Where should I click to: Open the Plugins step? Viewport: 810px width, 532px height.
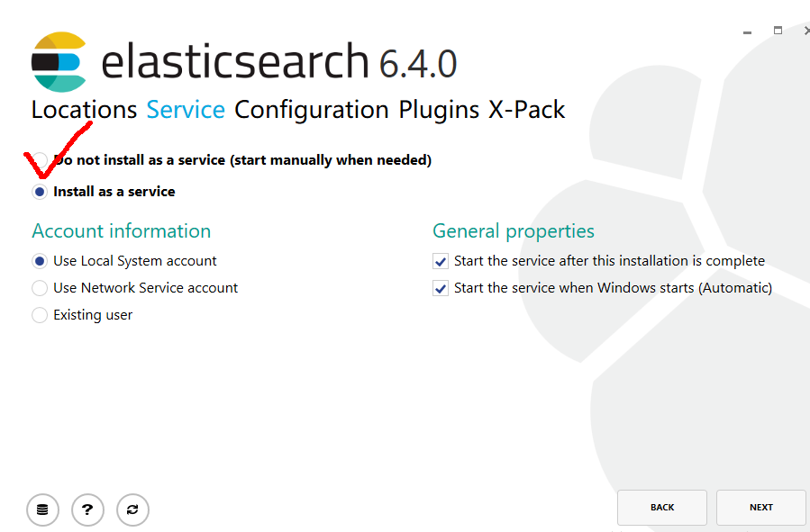tap(439, 110)
